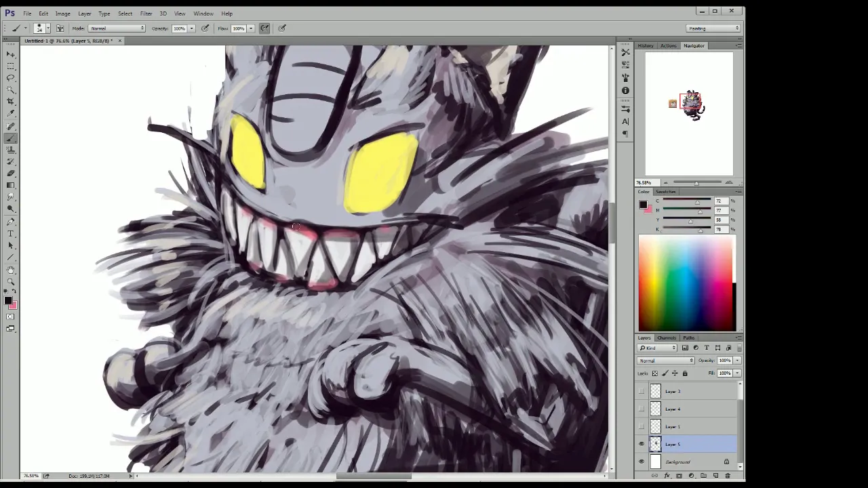Select the Brush tool in toolbox
Image resolution: width=868 pixels, height=488 pixels.
pyautogui.click(x=10, y=138)
